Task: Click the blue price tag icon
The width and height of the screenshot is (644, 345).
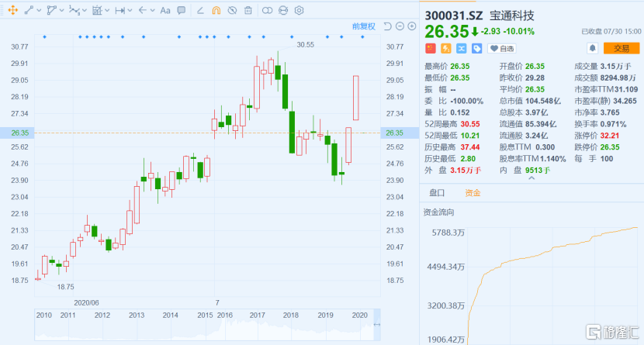Action: point(477,48)
